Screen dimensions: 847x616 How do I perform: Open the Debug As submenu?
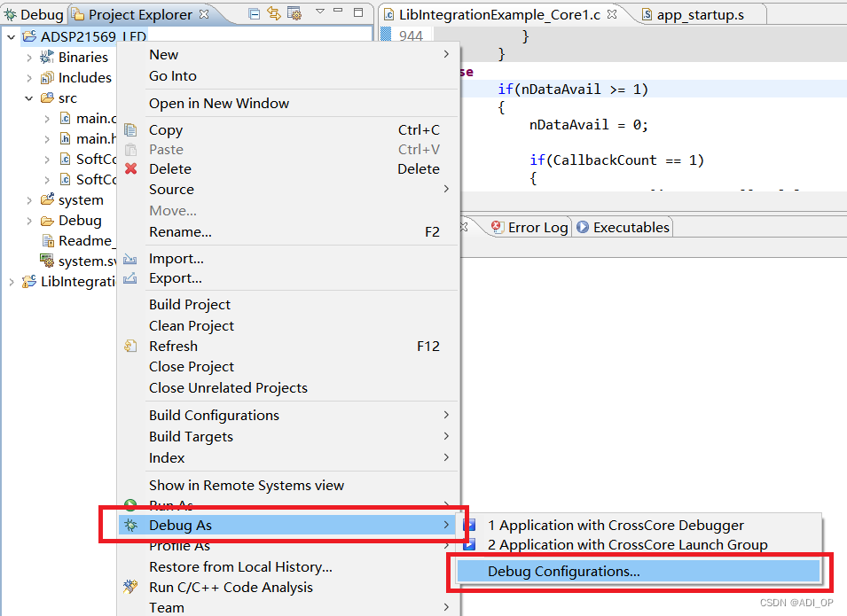pyautogui.click(x=288, y=526)
